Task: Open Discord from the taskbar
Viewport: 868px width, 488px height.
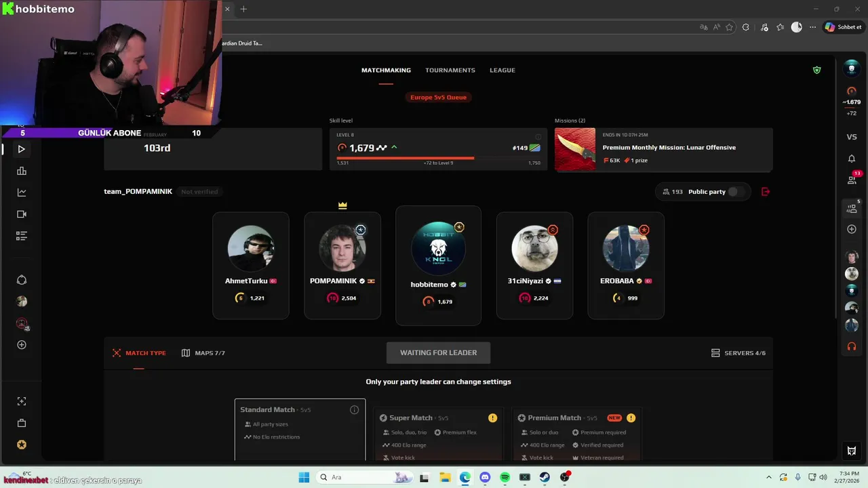Action: point(485,477)
